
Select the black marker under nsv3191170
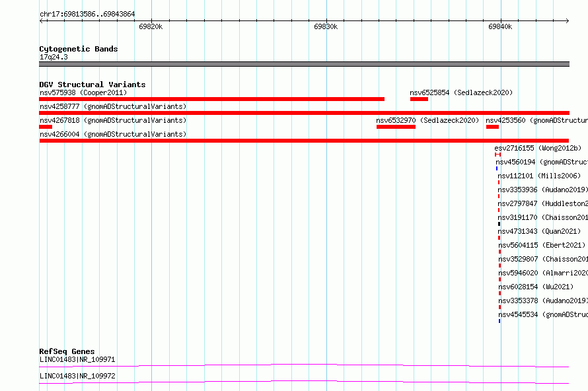point(499,224)
